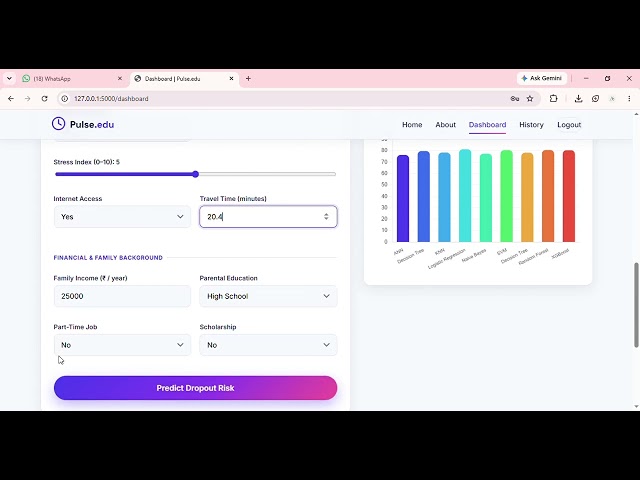The height and width of the screenshot is (480, 640).
Task: Click the browser back arrow
Action: [11, 99]
